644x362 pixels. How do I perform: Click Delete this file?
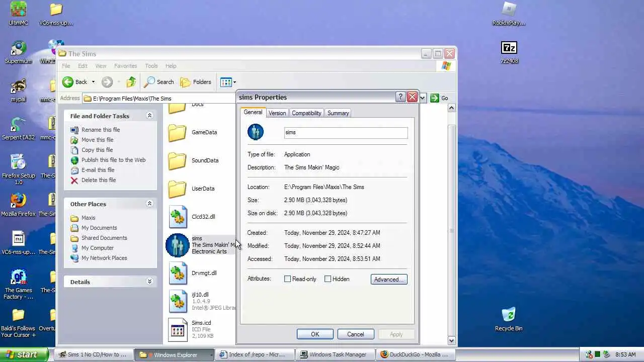pyautogui.click(x=99, y=180)
